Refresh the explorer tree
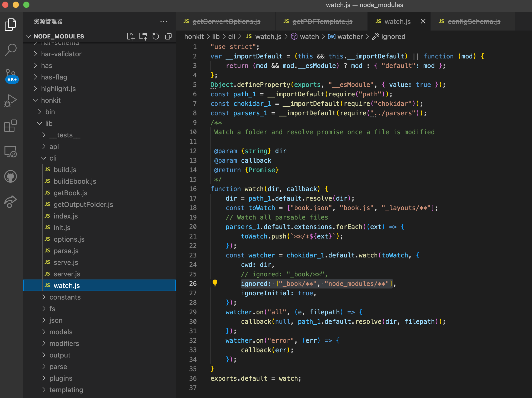The height and width of the screenshot is (398, 532). coord(156,36)
